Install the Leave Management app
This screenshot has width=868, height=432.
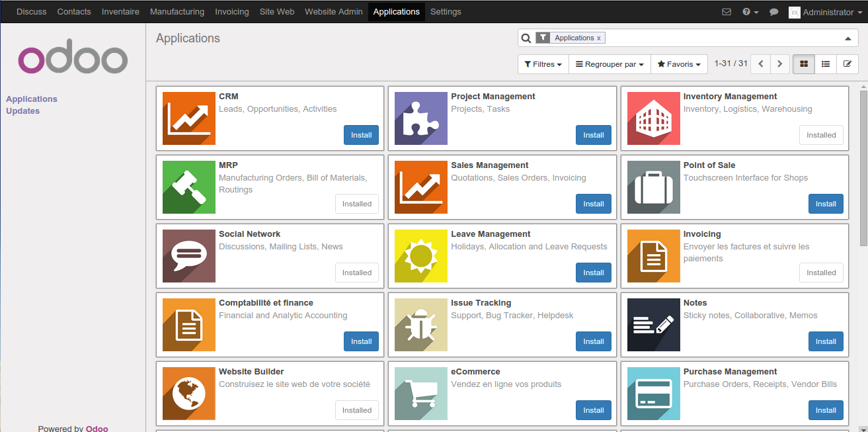(x=594, y=273)
